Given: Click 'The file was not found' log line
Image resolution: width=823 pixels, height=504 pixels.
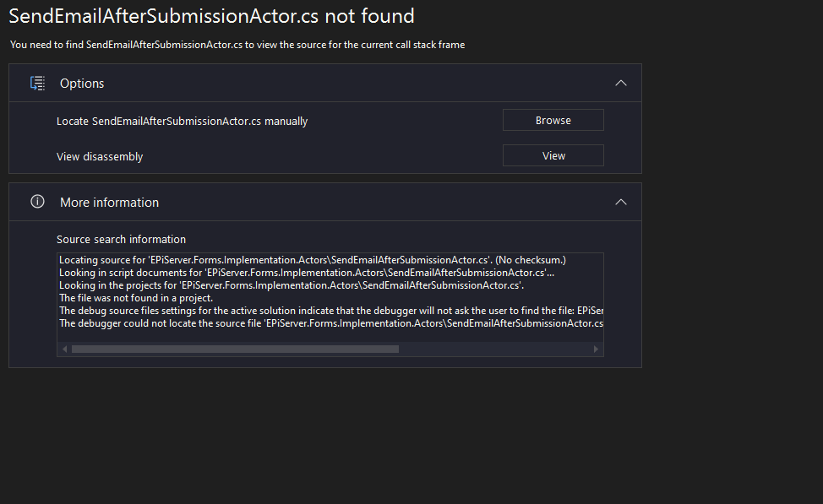Looking at the screenshot, I should 135,298.
